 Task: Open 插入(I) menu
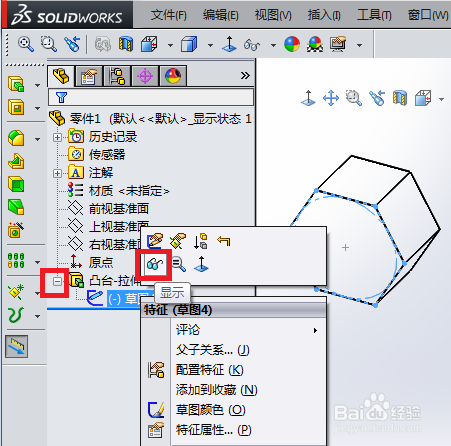pos(324,15)
